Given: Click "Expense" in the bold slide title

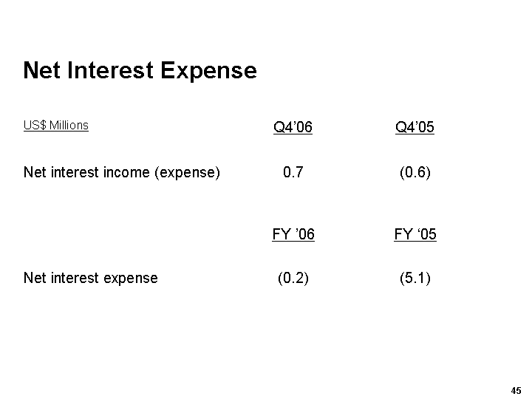Looking at the screenshot, I should (x=209, y=70).
